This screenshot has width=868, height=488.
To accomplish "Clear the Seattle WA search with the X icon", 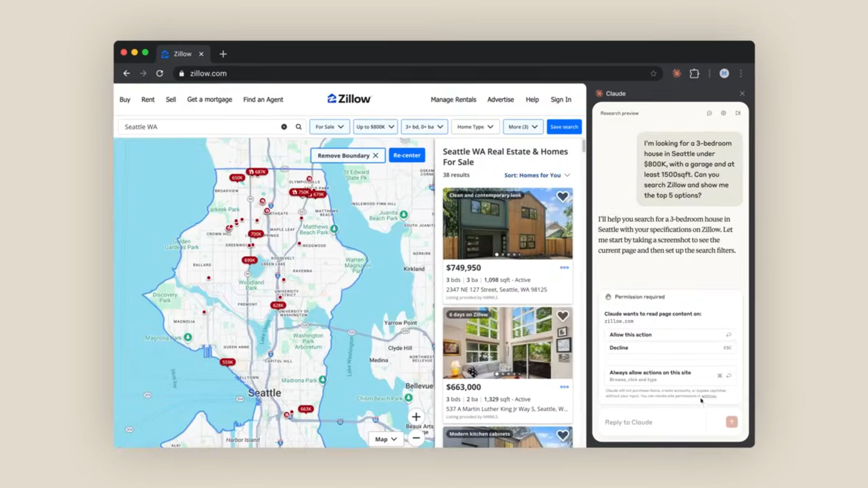I will 284,127.
